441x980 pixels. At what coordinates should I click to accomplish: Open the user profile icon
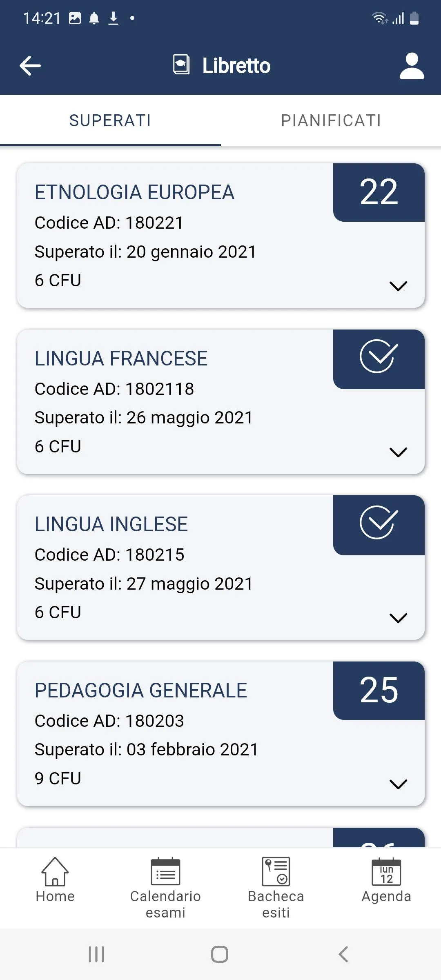412,66
